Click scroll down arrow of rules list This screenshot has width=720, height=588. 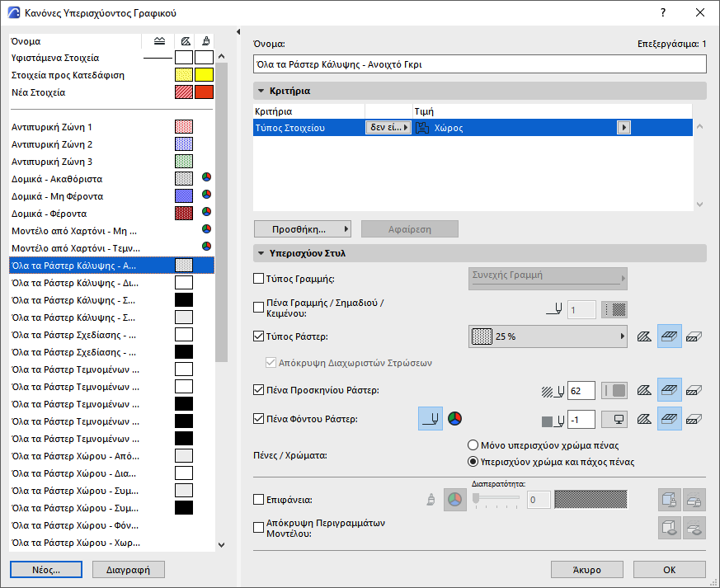pyautogui.click(x=221, y=545)
